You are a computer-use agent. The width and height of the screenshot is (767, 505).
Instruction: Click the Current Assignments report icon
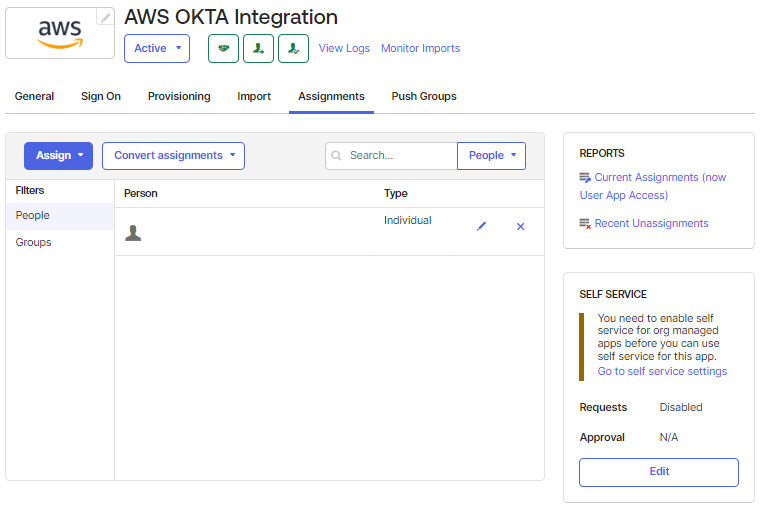pyautogui.click(x=585, y=178)
